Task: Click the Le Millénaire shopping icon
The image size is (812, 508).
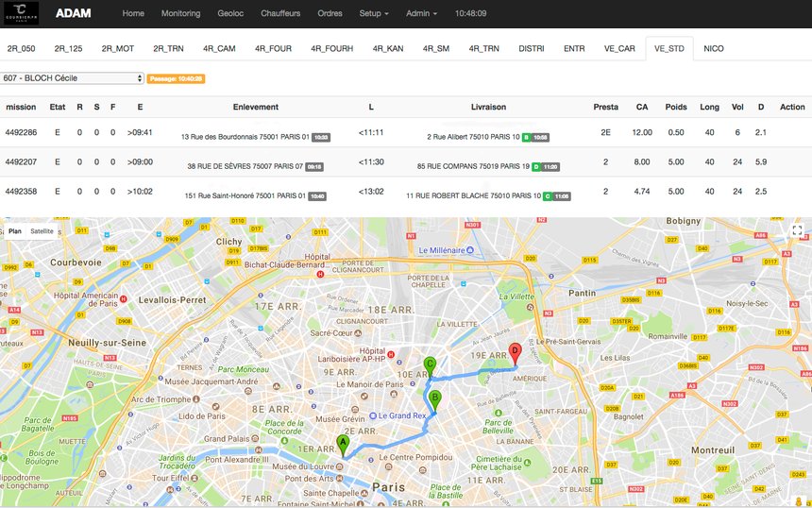Action: (x=470, y=250)
